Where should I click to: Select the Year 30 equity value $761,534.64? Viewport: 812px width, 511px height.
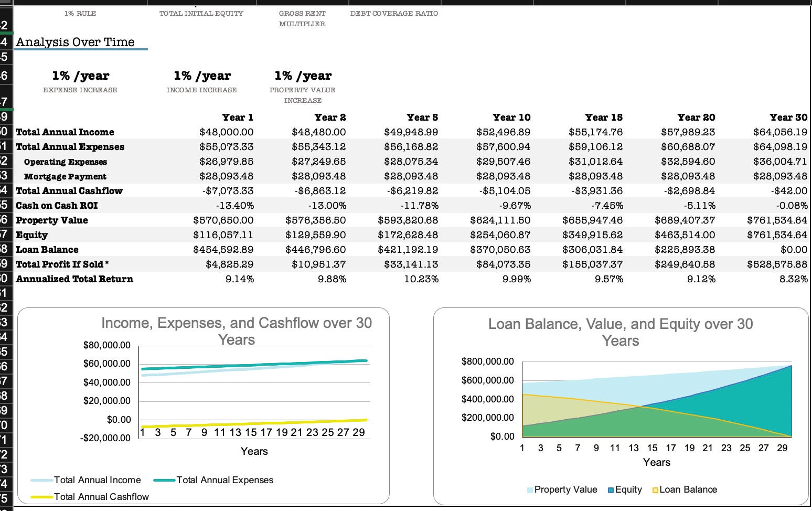click(x=777, y=235)
